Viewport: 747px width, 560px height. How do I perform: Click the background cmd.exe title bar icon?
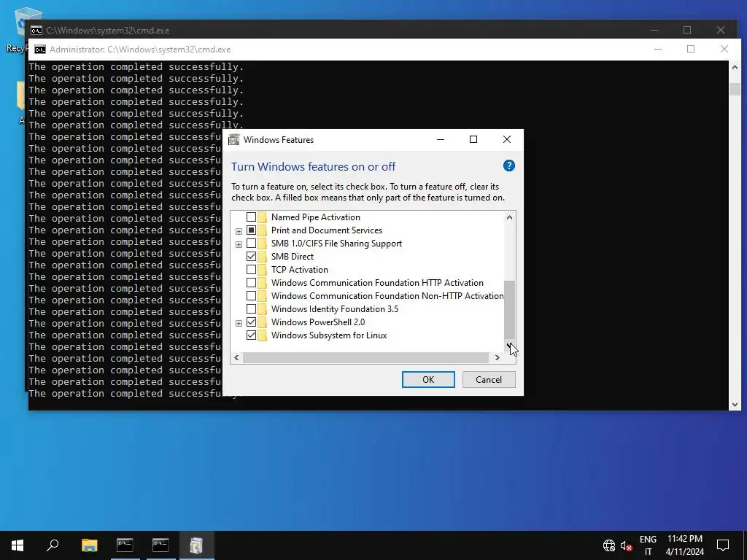click(x=36, y=31)
